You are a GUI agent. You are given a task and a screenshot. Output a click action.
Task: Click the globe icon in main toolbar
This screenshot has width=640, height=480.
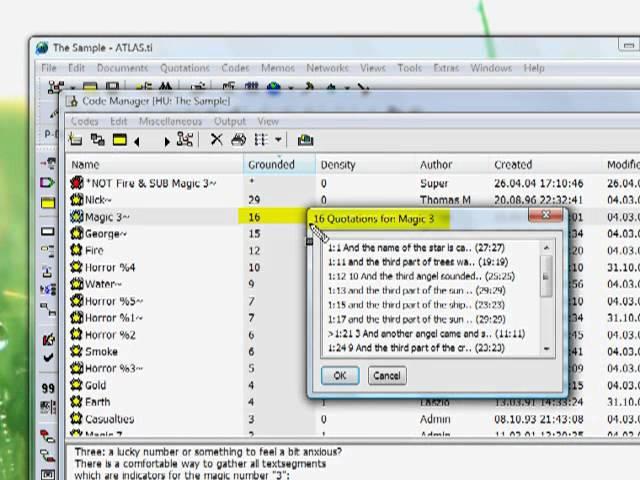pos(273,86)
